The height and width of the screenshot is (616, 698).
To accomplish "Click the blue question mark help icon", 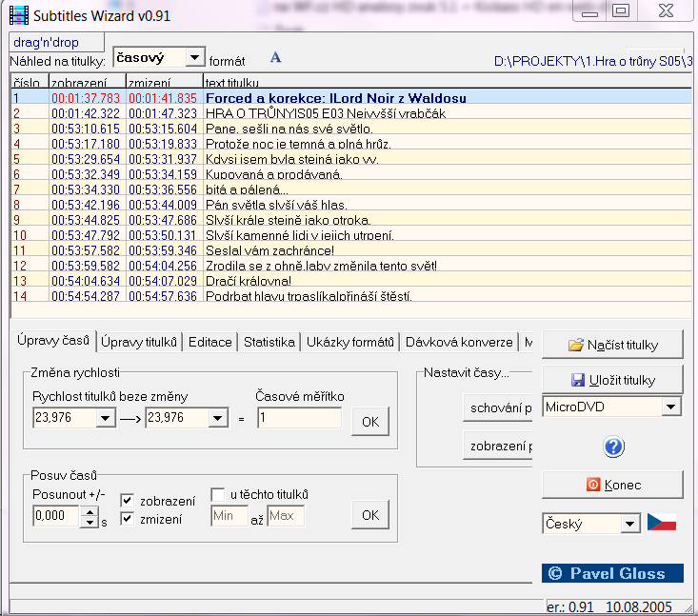I will tap(613, 447).
